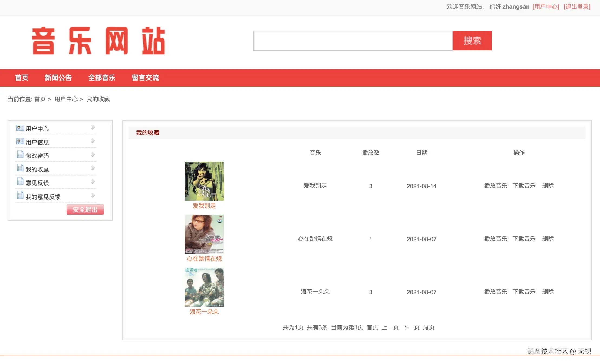Click the arrow at right of 用户中心 row

93,127
